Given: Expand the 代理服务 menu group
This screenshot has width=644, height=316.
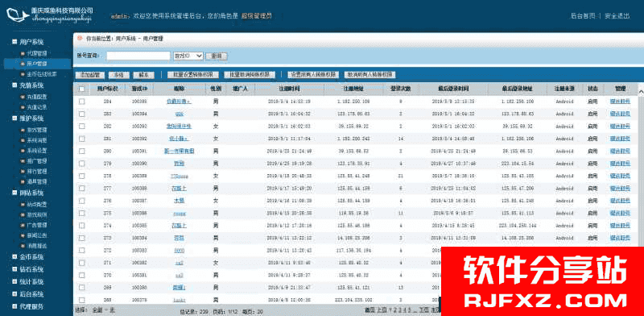Looking at the screenshot, I should coord(14,306).
